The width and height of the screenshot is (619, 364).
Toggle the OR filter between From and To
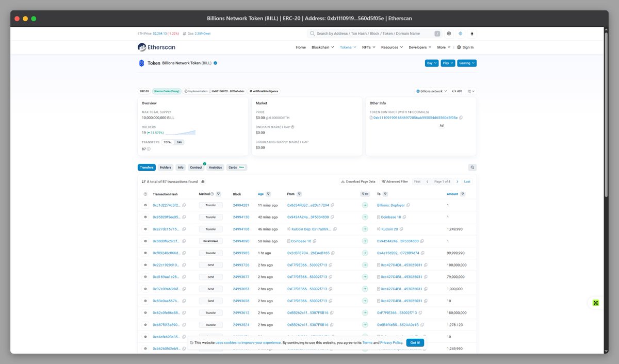tap(366, 194)
